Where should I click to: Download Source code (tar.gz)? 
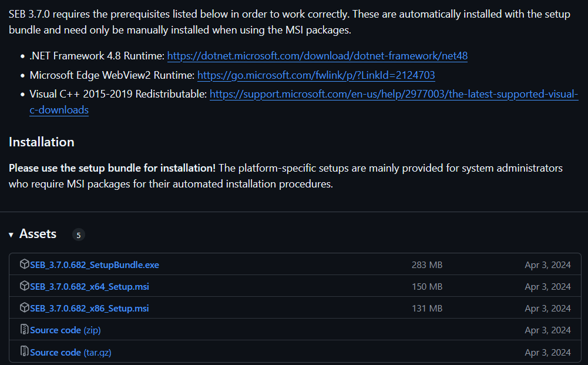(x=70, y=353)
